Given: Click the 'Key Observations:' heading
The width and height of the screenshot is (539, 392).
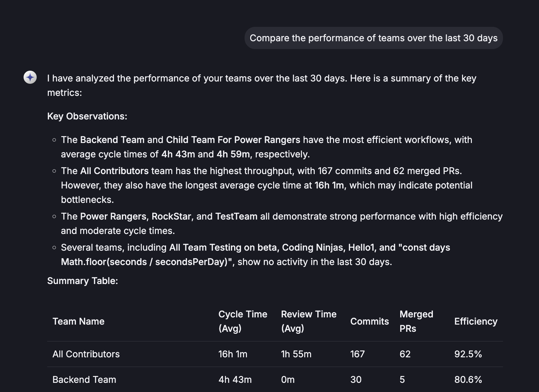Looking at the screenshot, I should point(87,116).
